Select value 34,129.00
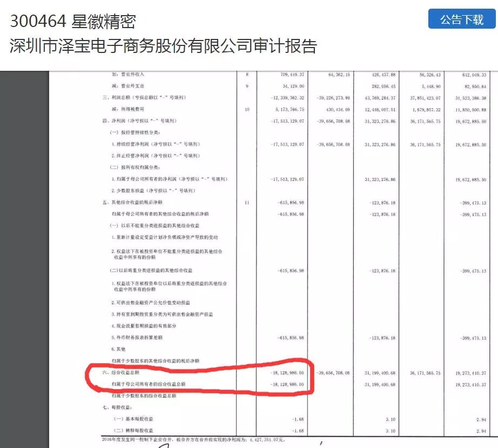The image size is (498, 448). [x=293, y=86]
